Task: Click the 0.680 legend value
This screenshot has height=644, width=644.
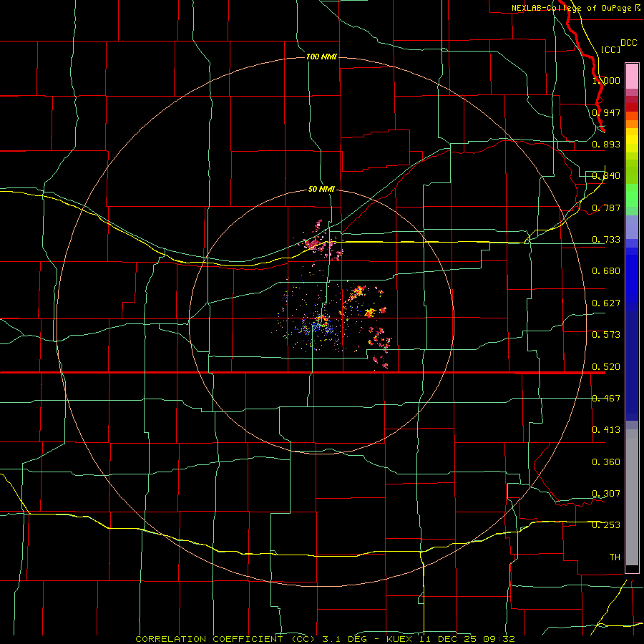Action: click(x=606, y=271)
